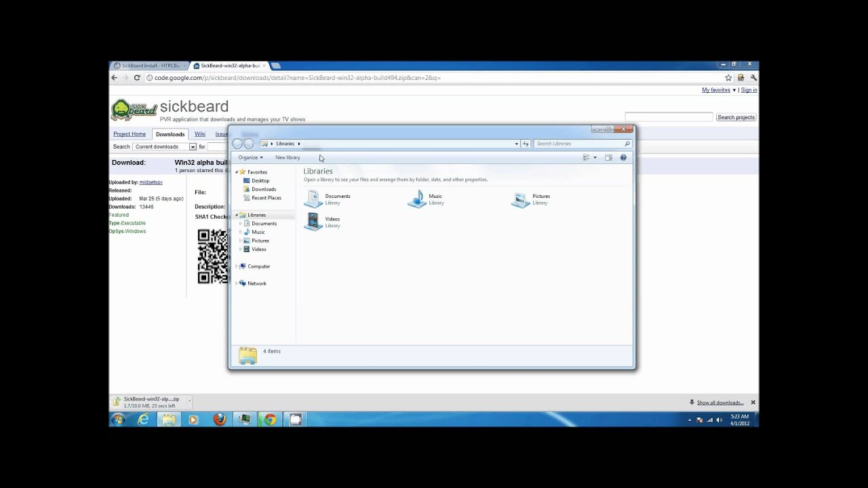Open uploader midgetspy profile link

[x=151, y=182]
